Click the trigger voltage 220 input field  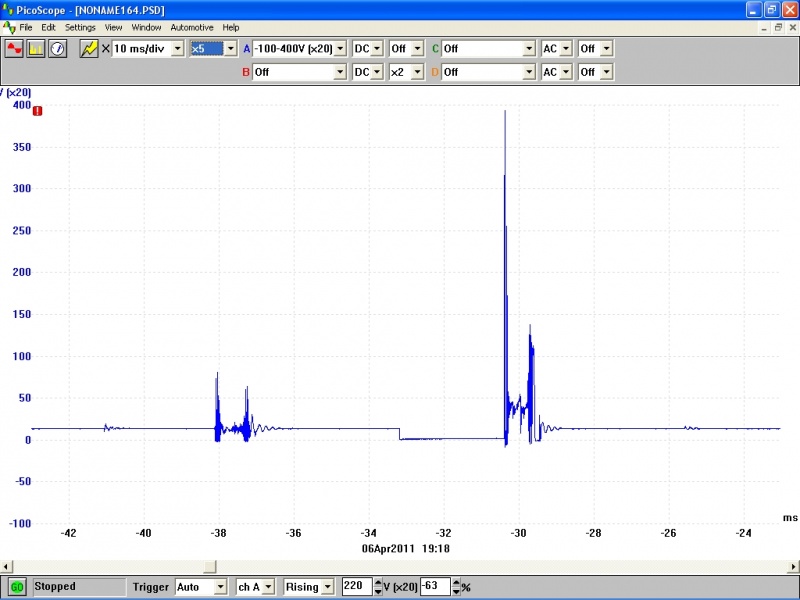pos(354,587)
